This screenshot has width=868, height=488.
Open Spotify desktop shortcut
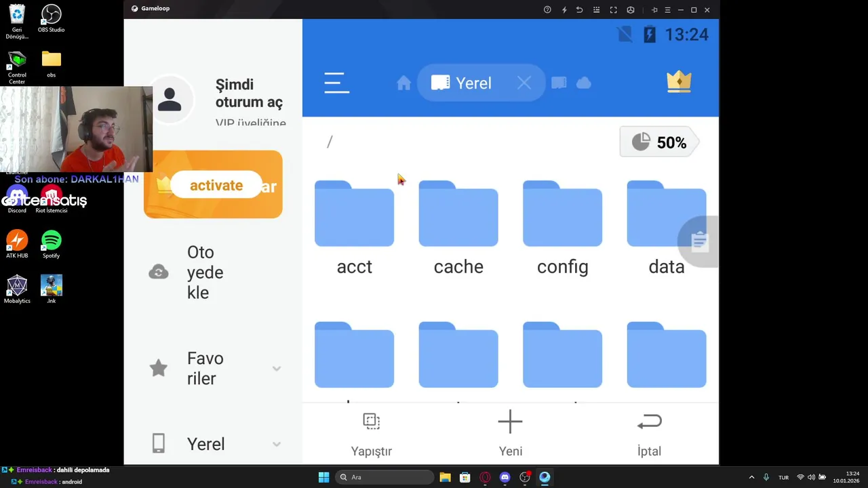[x=51, y=245]
